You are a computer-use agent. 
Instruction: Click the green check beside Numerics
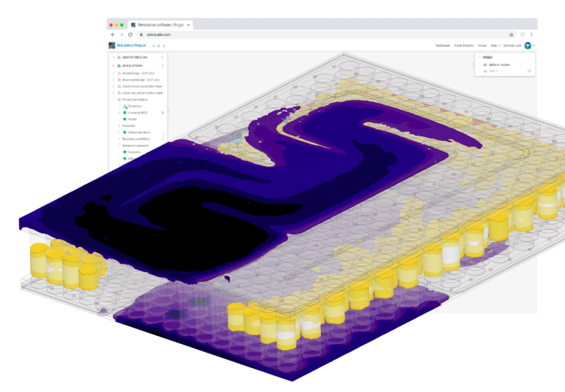click(125, 152)
